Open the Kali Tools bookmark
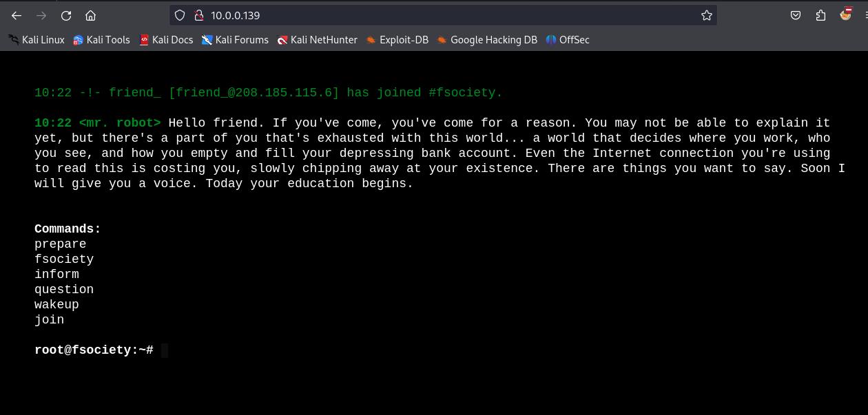Viewport: 868px width, 415px height. 101,40
